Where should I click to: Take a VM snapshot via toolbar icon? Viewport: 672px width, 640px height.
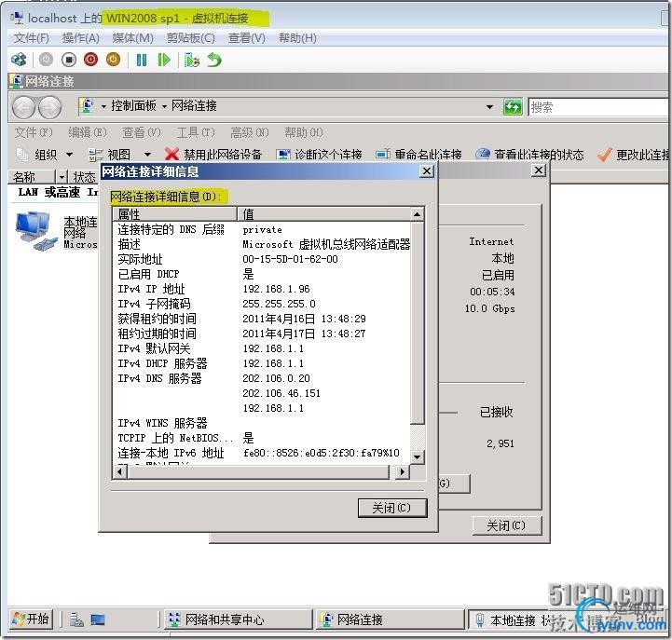tap(192, 60)
